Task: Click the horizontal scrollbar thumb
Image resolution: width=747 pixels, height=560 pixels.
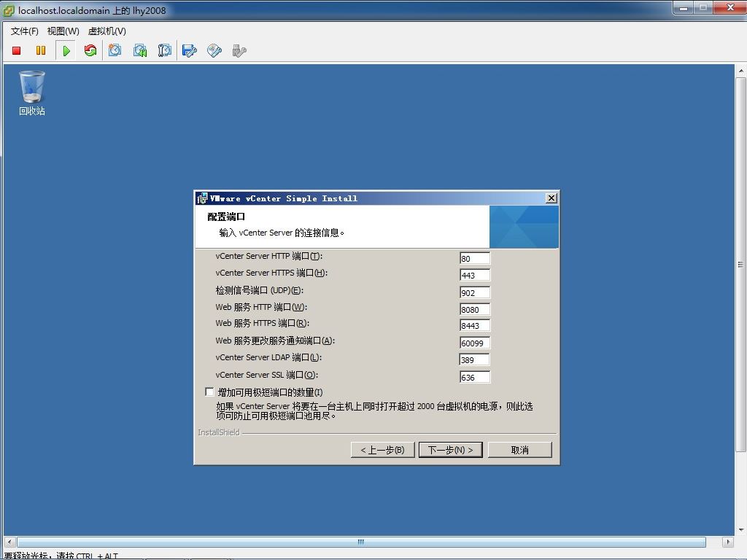Action: (361, 542)
